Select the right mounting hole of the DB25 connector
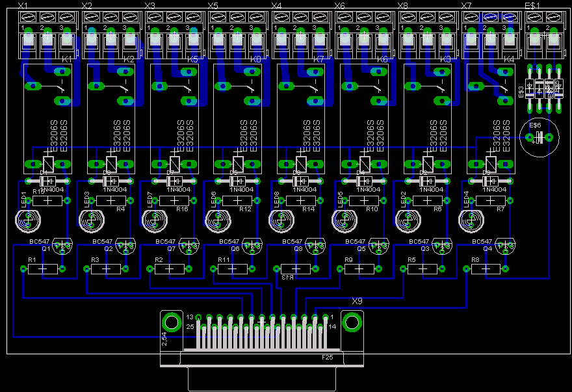The width and height of the screenshot is (572, 392). pyautogui.click(x=352, y=322)
